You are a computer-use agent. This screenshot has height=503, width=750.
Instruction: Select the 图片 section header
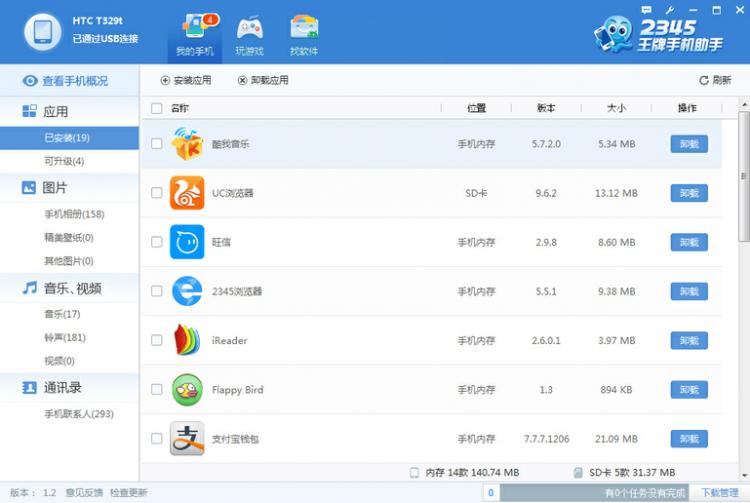(69, 187)
